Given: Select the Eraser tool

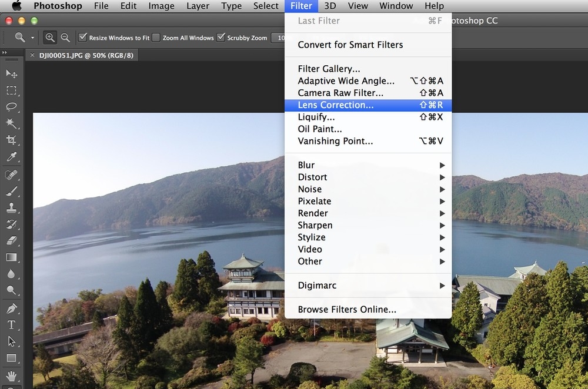Looking at the screenshot, I should [12, 240].
